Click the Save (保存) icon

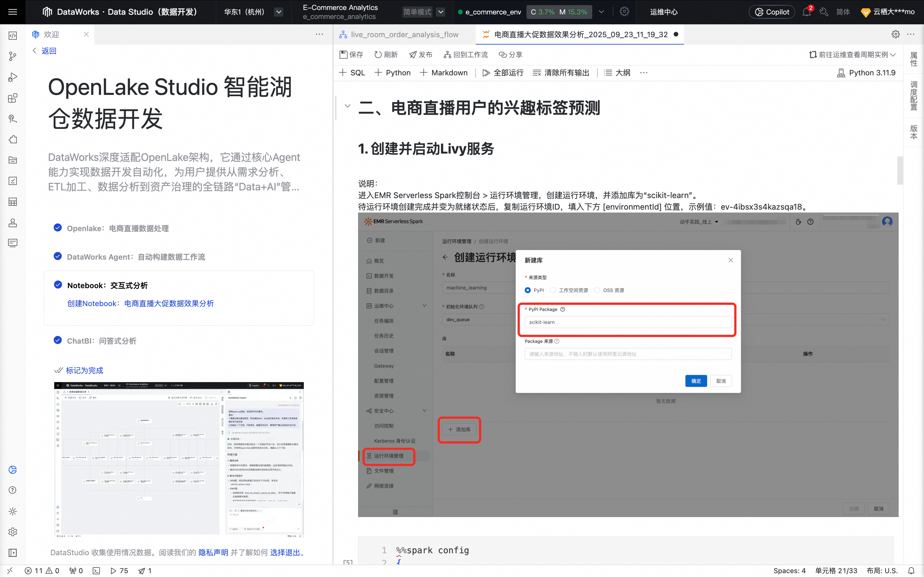pyautogui.click(x=343, y=54)
